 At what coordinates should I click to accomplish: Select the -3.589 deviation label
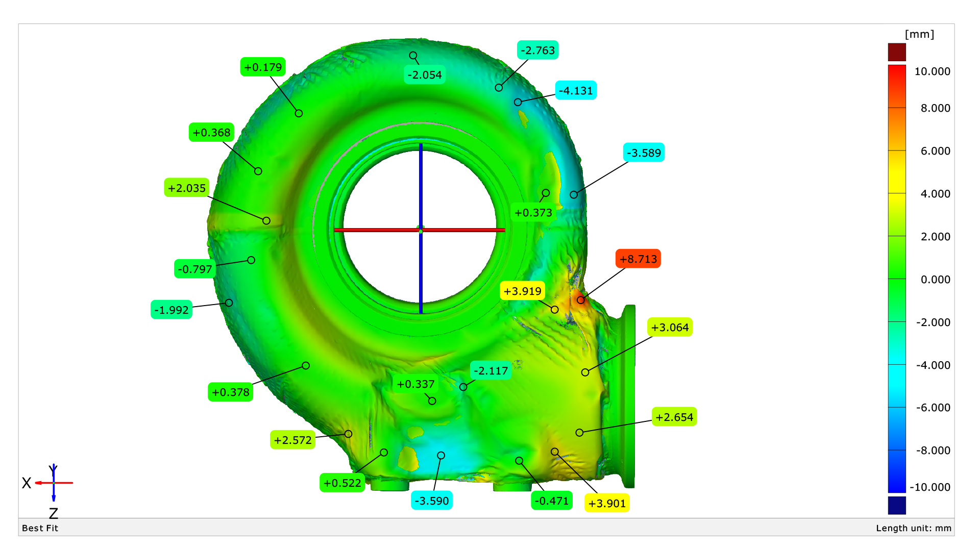644,153
